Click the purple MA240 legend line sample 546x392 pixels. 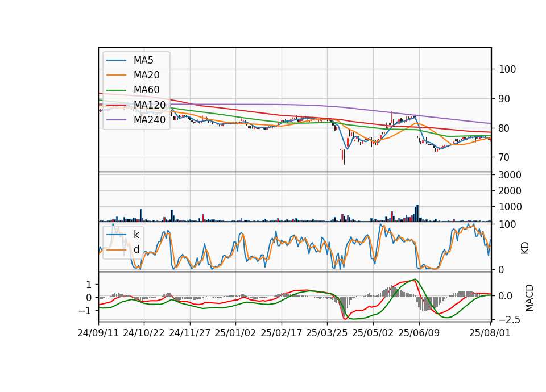tap(116, 120)
